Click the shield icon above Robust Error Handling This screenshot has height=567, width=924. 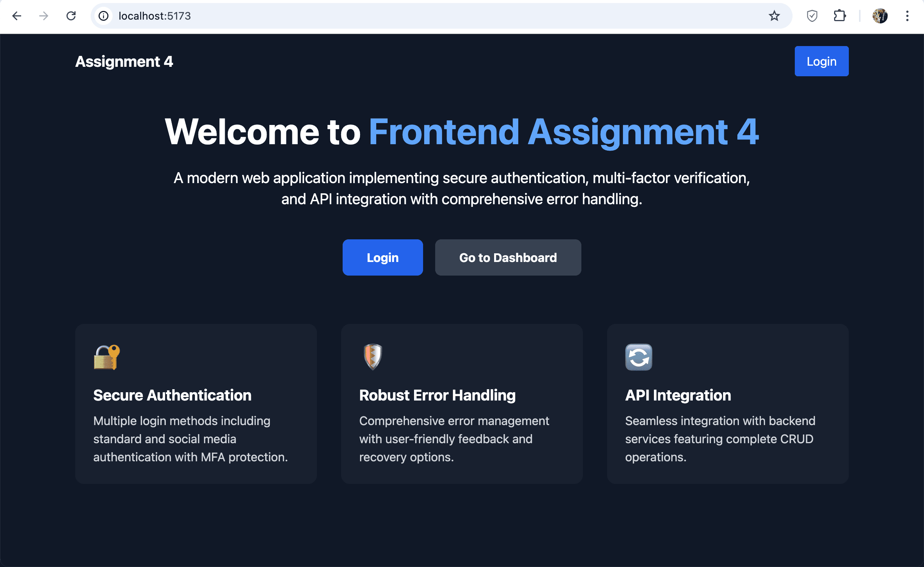(373, 357)
